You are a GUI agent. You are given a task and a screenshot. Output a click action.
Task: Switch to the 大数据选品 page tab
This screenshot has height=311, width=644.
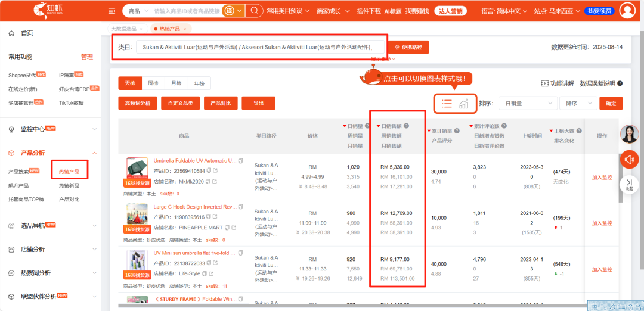[x=124, y=29]
